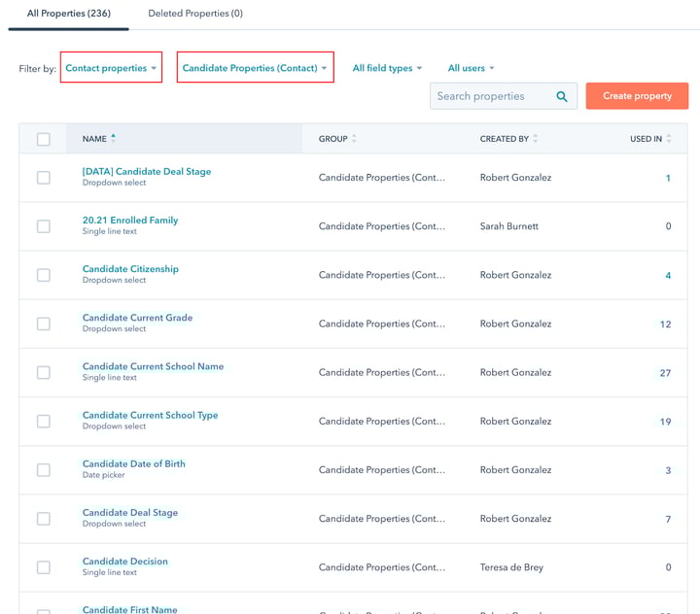The width and height of the screenshot is (700, 614).
Task: Click the search magnifier icon
Action: (x=562, y=96)
